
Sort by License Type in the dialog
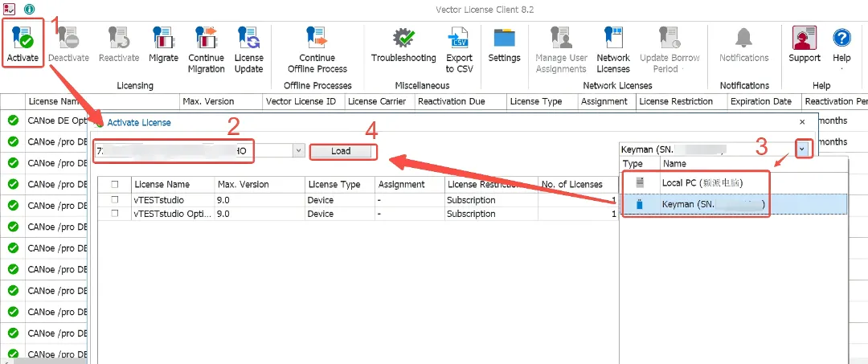[340, 184]
